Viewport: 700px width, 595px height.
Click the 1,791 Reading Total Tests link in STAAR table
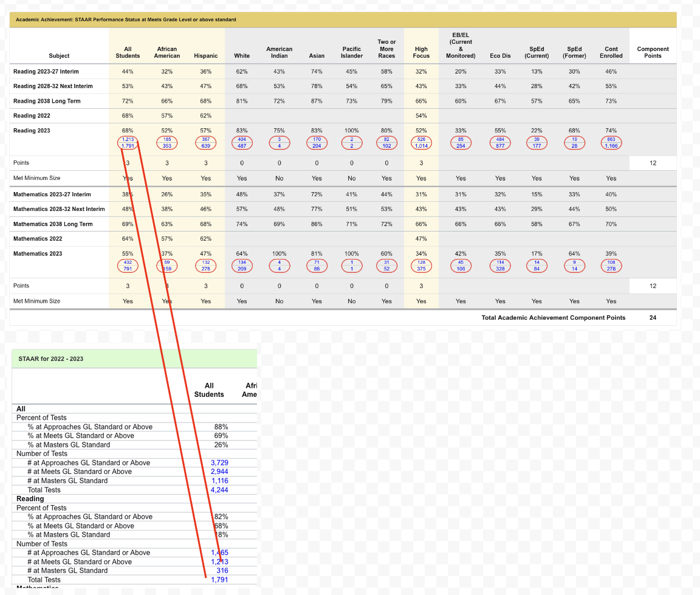click(x=219, y=580)
